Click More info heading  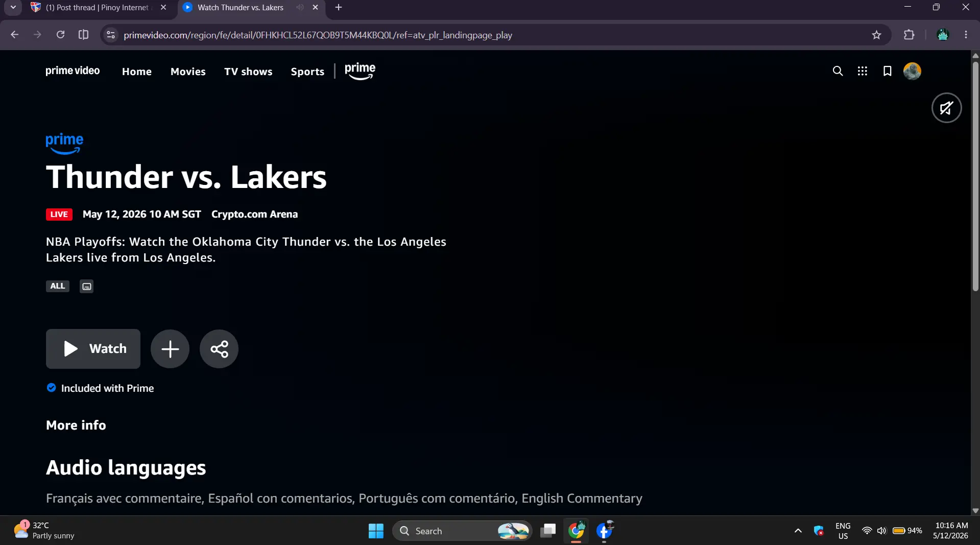click(76, 425)
